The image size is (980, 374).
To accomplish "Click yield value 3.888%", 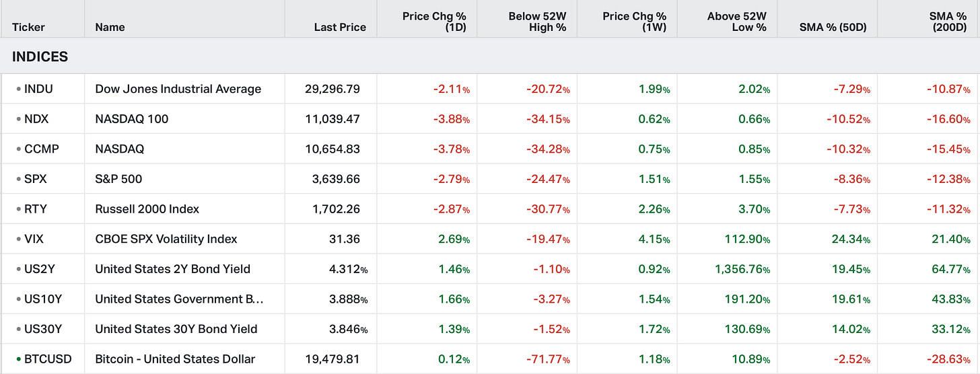I will tap(350, 299).
